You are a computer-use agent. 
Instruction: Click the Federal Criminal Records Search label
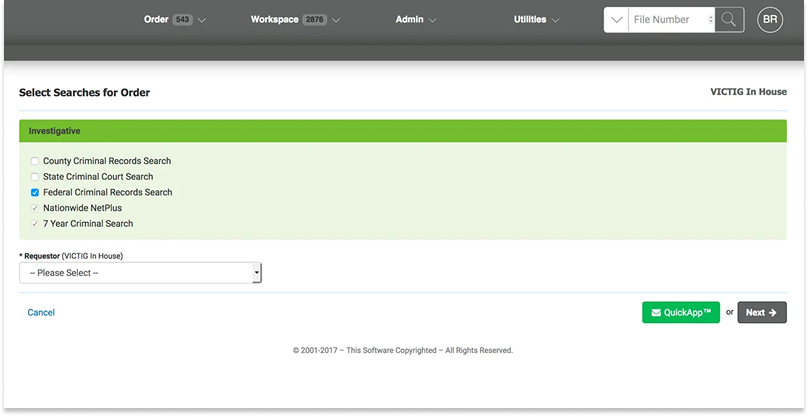pos(108,192)
